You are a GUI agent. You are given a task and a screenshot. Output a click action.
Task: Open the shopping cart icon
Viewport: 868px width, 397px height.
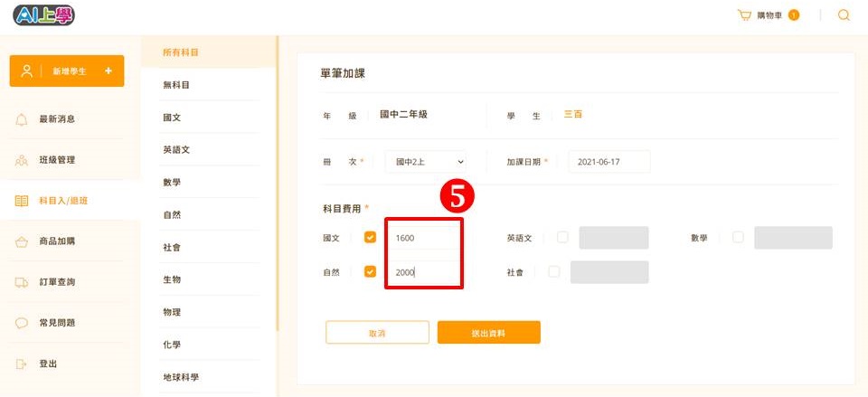tap(744, 15)
